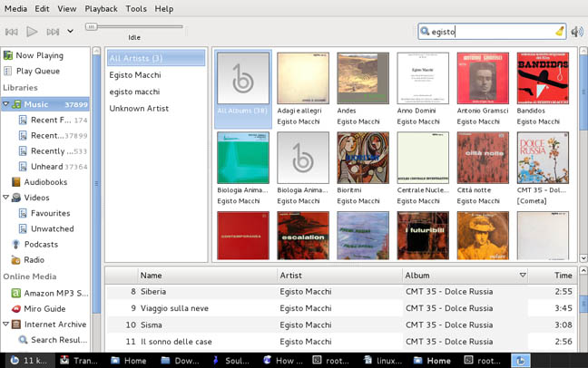This screenshot has width=588, height=368.
Task: Select the Centrale Nucle... album cover
Action: [423, 158]
